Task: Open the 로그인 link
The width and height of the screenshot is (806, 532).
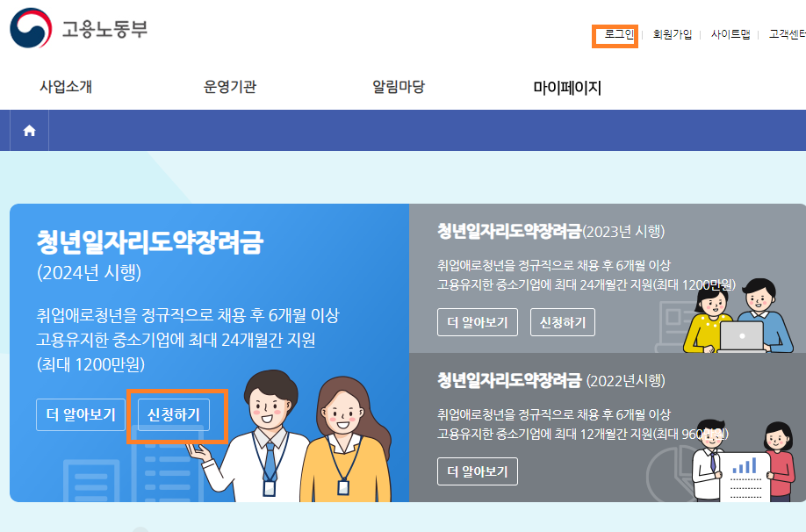Action: [x=619, y=34]
